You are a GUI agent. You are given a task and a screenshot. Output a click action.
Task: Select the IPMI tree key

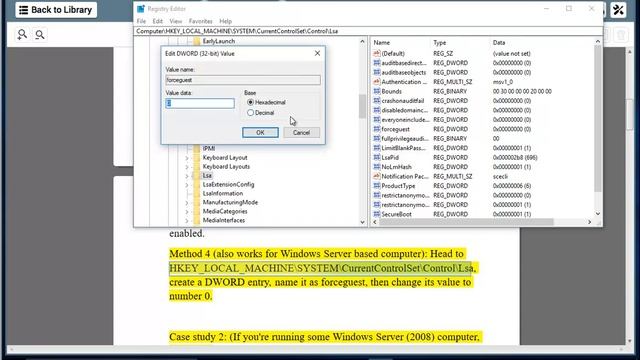tap(209, 149)
